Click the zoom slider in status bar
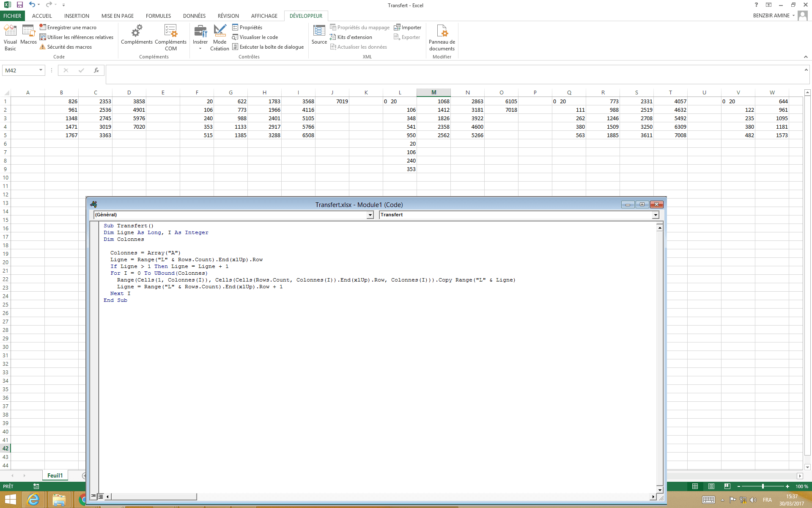 763,486
